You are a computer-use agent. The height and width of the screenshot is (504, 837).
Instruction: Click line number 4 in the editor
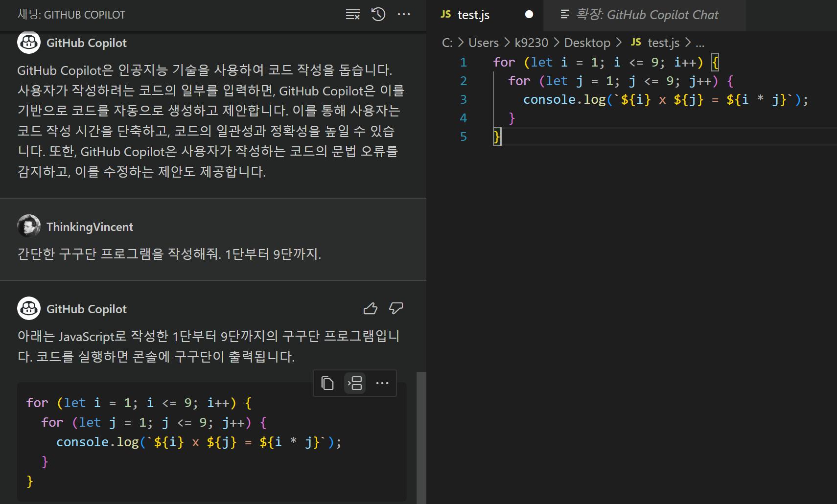pyautogui.click(x=464, y=118)
